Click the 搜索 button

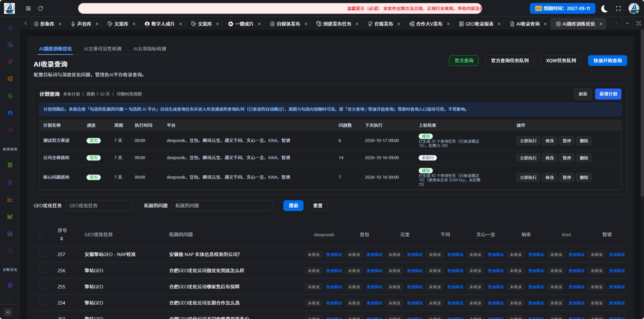pos(293,206)
